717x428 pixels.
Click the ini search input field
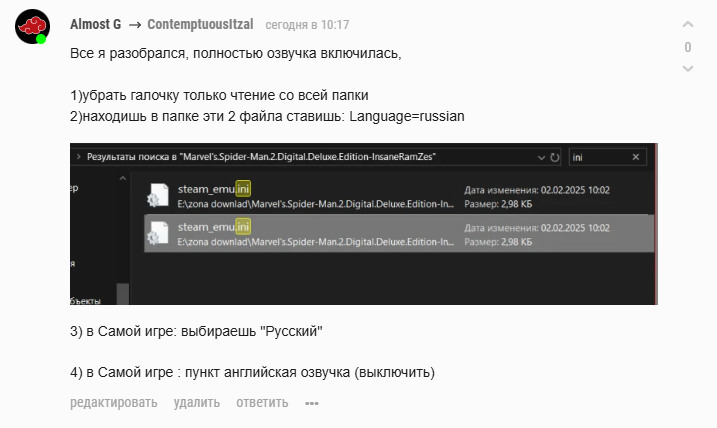point(600,157)
